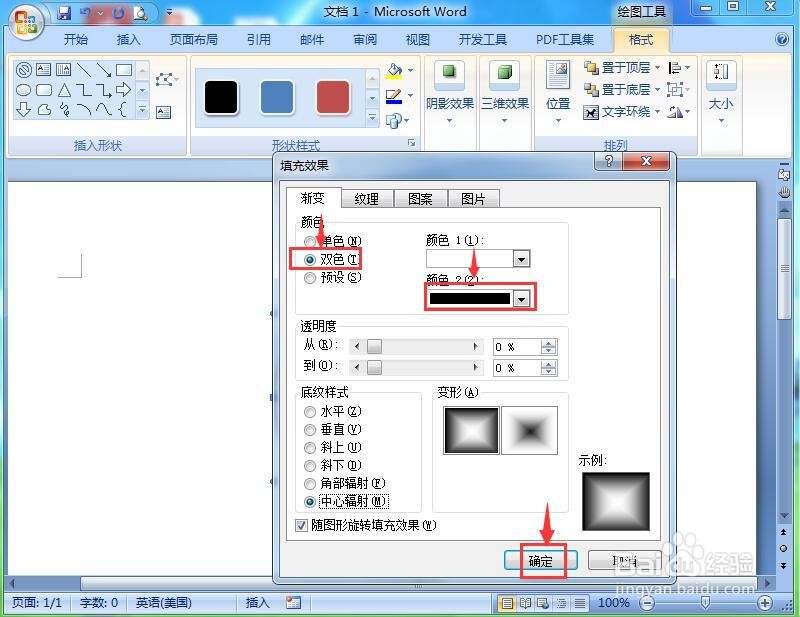800x617 pixels.
Task: Open the 插入 ribbon tab
Action: tap(128, 39)
